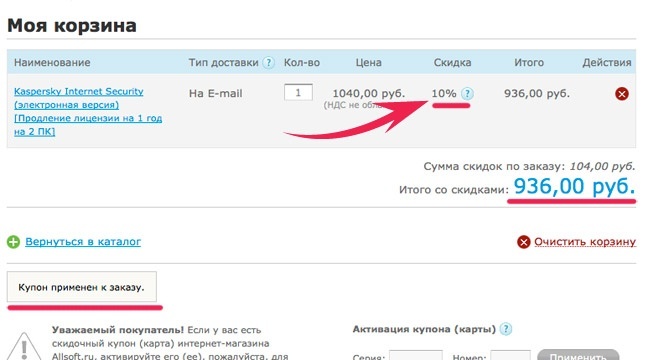
Task: Click the Действия column header
Action: pyautogui.click(x=607, y=62)
